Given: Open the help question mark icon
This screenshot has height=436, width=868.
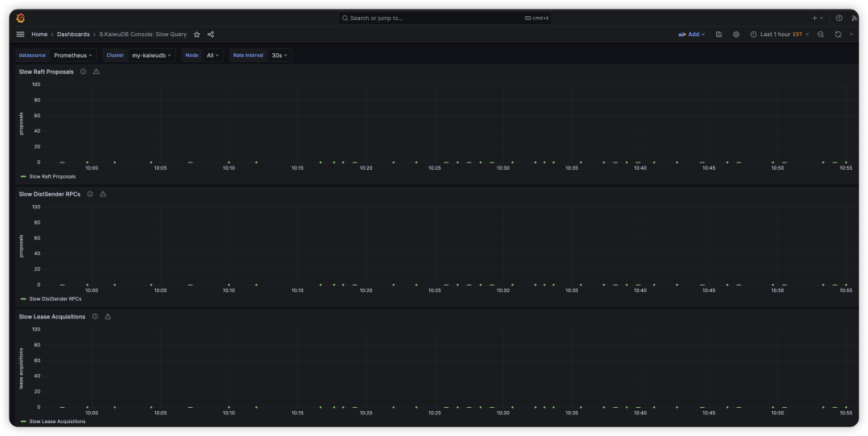Looking at the screenshot, I should coord(839,19).
